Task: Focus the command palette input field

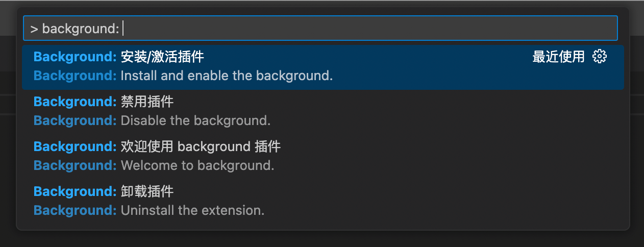Action: 357,29
